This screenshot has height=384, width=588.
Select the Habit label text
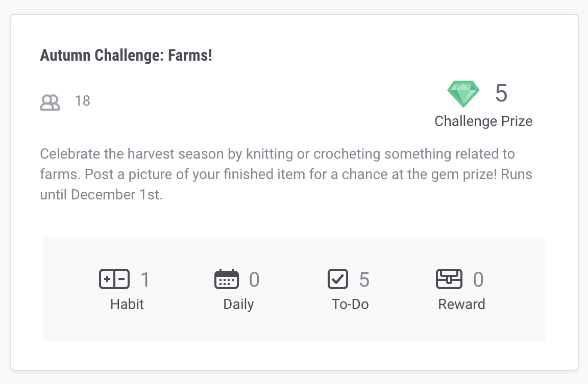127,304
